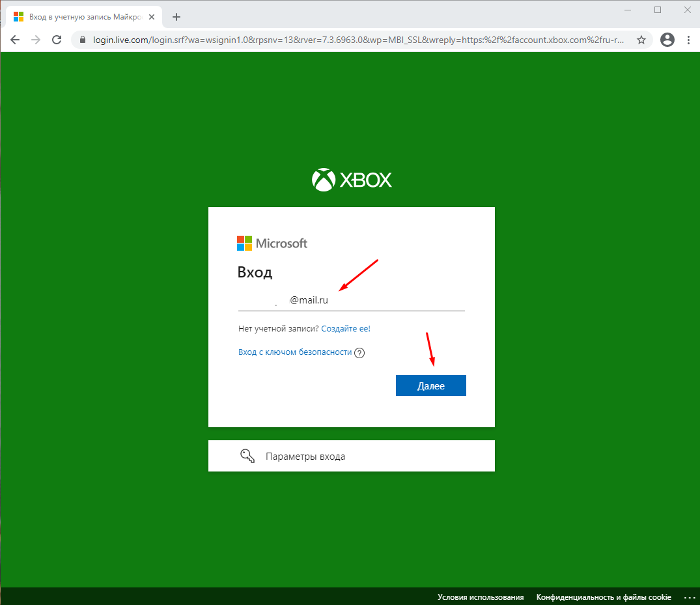The width and height of the screenshot is (700, 605).
Task: Close the Microsoft sign-in tab
Action: click(x=152, y=17)
